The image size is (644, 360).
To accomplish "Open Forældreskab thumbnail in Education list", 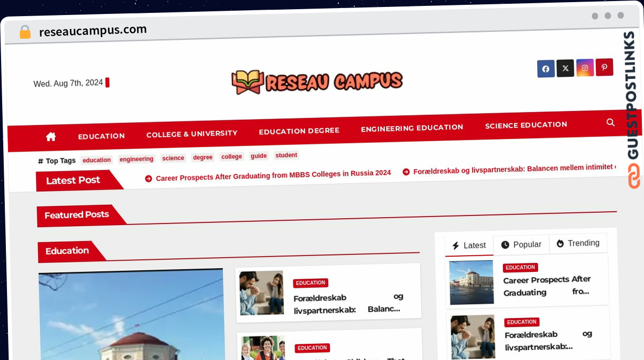I will click(x=261, y=292).
